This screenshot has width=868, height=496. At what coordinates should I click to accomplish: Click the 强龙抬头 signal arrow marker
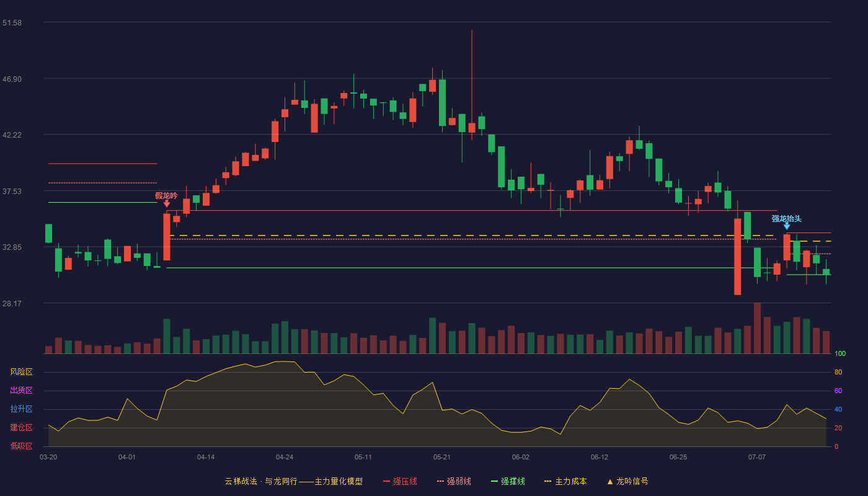coord(787,226)
